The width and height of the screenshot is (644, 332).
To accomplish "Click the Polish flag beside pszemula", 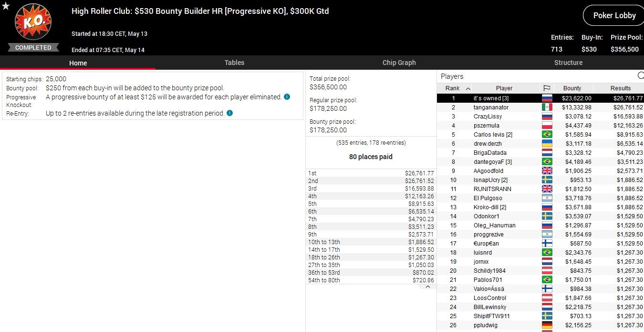I will click(x=547, y=126).
